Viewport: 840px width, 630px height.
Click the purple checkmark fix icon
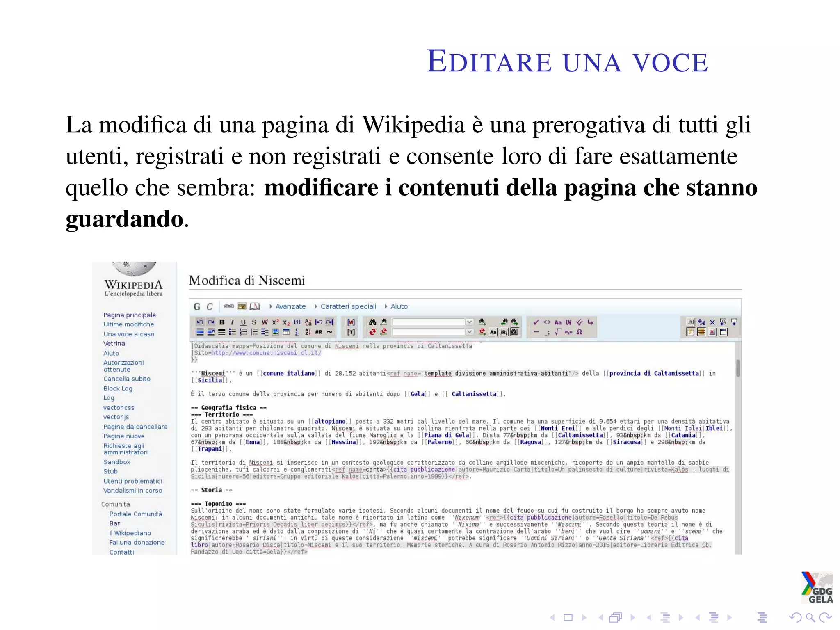536,322
